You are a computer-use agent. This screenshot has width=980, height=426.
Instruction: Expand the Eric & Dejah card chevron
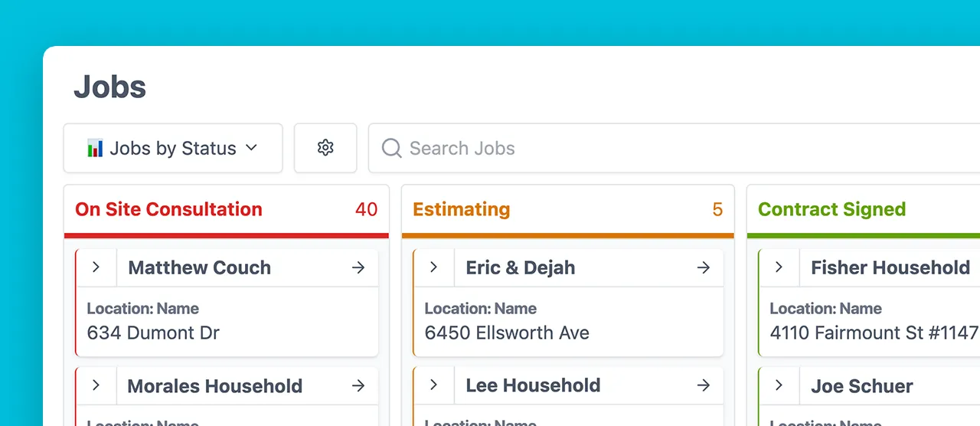[x=434, y=267]
